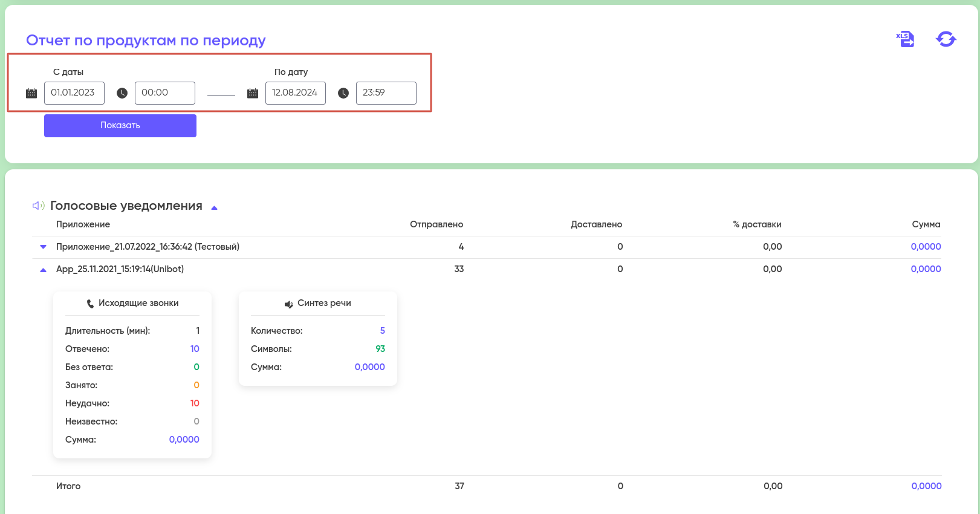Open calendar picker for start date
980x514 pixels.
31,93
